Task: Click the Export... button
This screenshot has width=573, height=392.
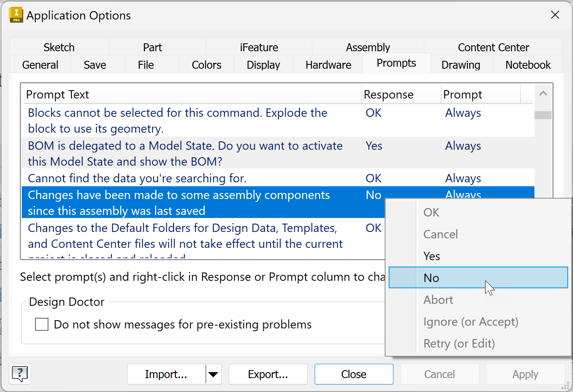Action: [x=268, y=374]
